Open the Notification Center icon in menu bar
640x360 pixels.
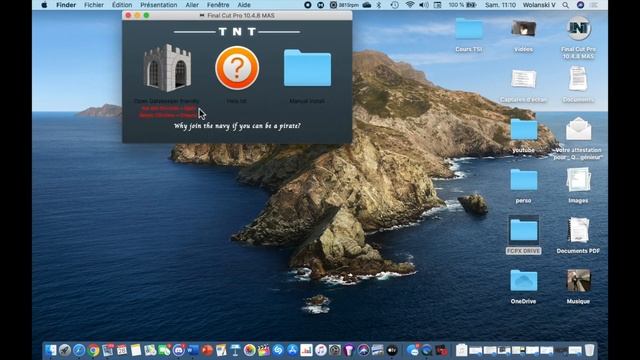coord(594,5)
